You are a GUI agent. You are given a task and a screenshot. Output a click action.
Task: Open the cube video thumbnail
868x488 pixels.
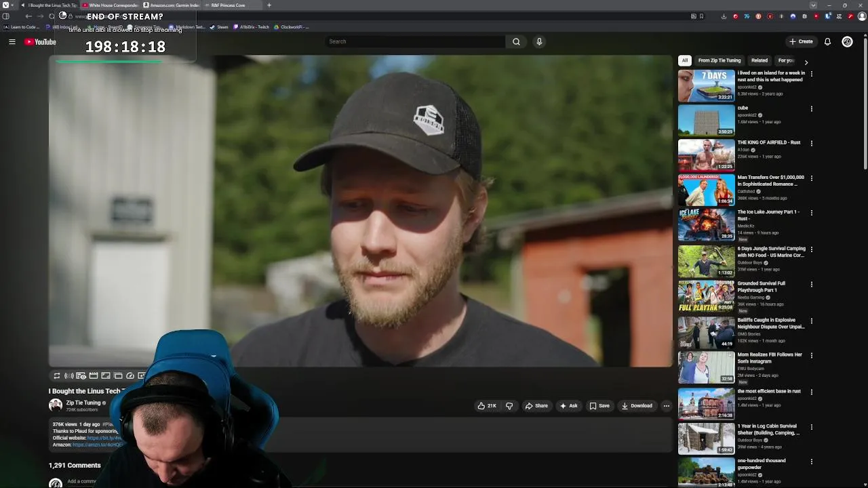[x=706, y=120]
